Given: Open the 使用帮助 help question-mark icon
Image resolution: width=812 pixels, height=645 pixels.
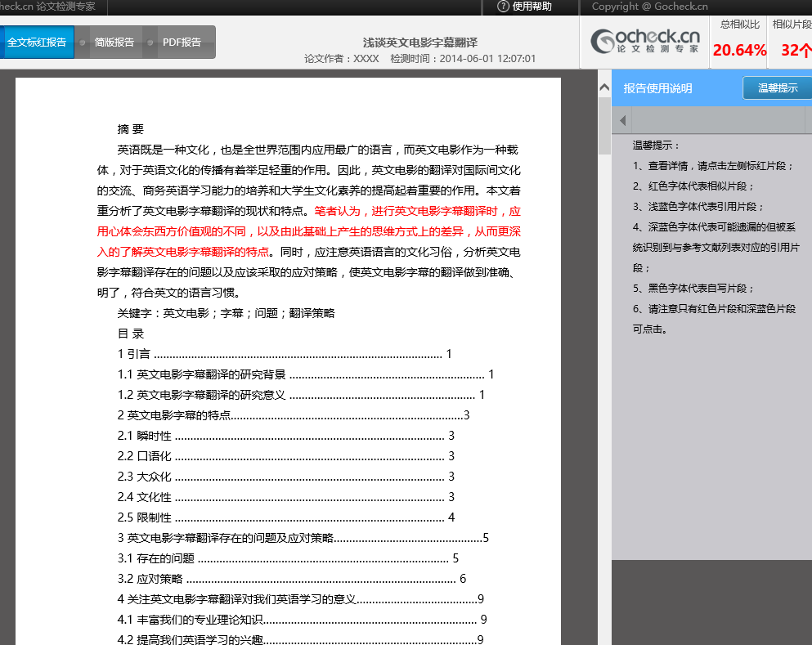Looking at the screenshot, I should [503, 7].
